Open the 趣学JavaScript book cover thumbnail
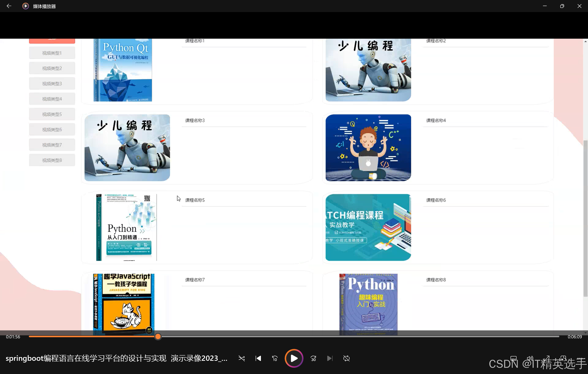The height and width of the screenshot is (374, 588). [x=123, y=304]
